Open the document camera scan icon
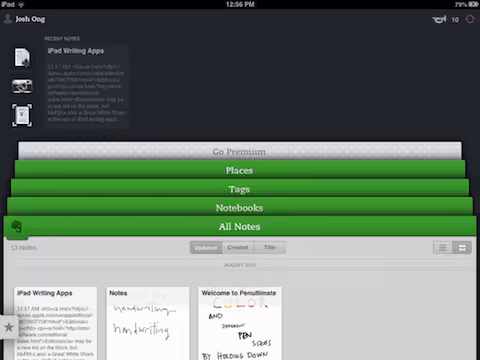480x360 pixels. [22, 115]
